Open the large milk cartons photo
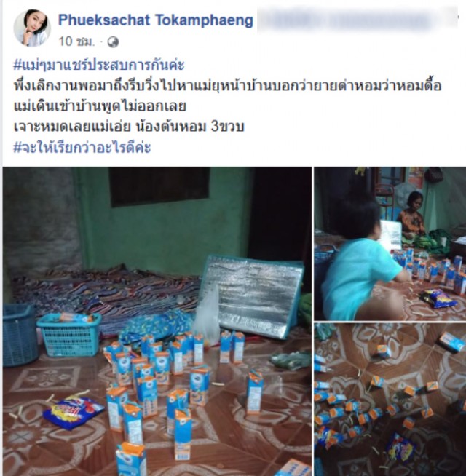The image size is (466, 476). point(157,321)
